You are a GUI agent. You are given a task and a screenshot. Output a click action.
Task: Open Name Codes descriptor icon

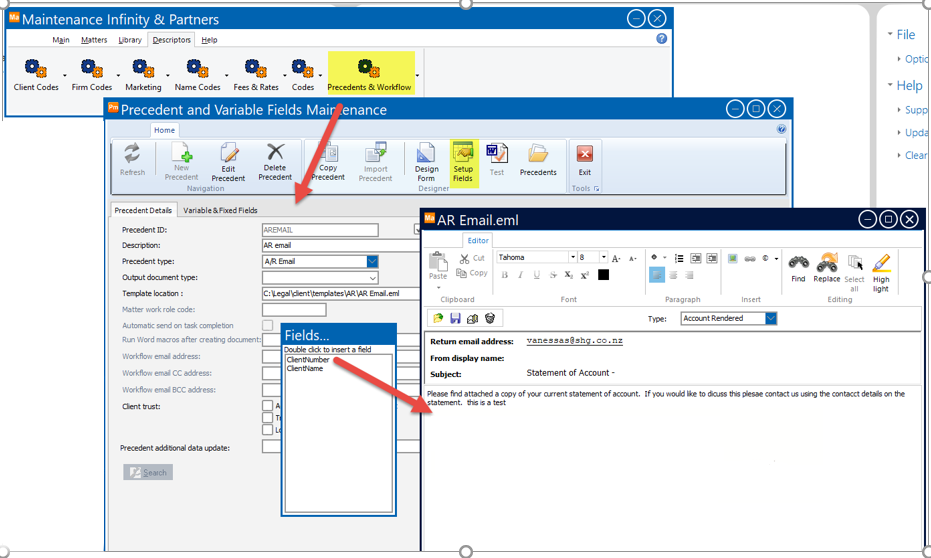pos(197,75)
